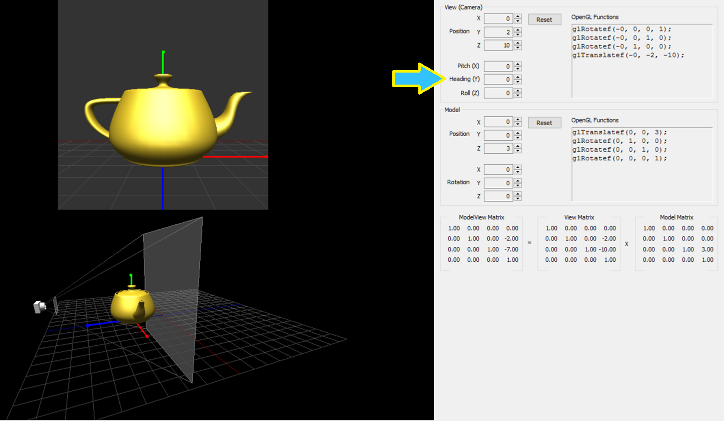The image size is (724, 421).
Task: Select the Model Position X field
Action: tap(498, 122)
